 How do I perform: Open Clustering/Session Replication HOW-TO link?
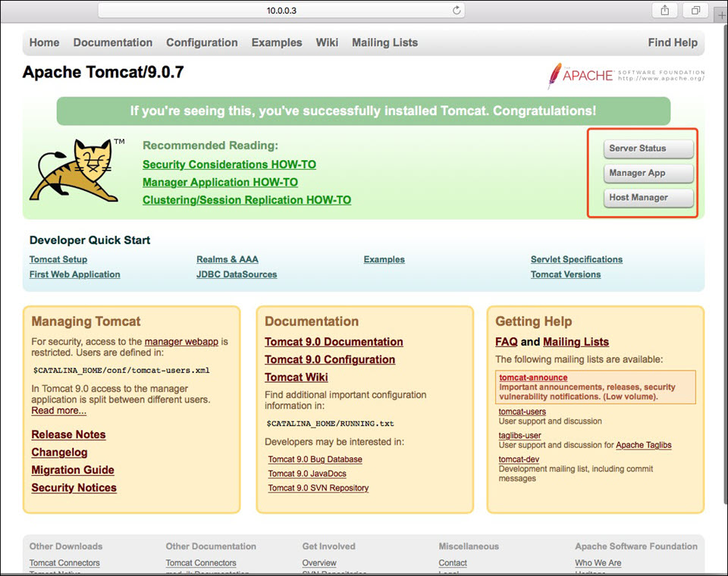(x=247, y=200)
